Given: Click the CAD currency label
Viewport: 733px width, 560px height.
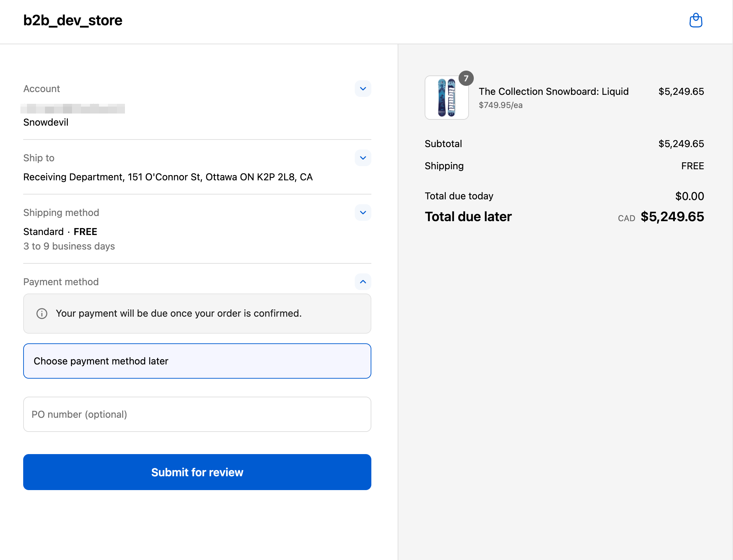Looking at the screenshot, I should click(x=626, y=218).
